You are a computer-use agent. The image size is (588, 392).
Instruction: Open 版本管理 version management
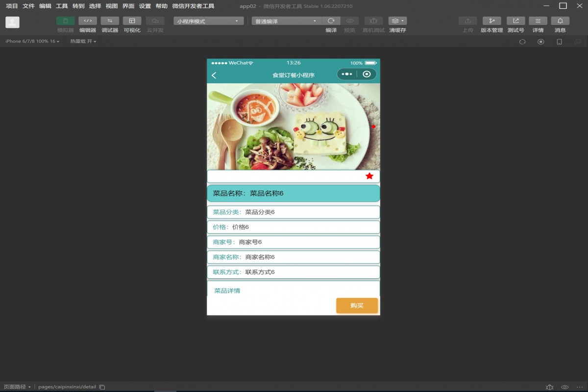(492, 21)
